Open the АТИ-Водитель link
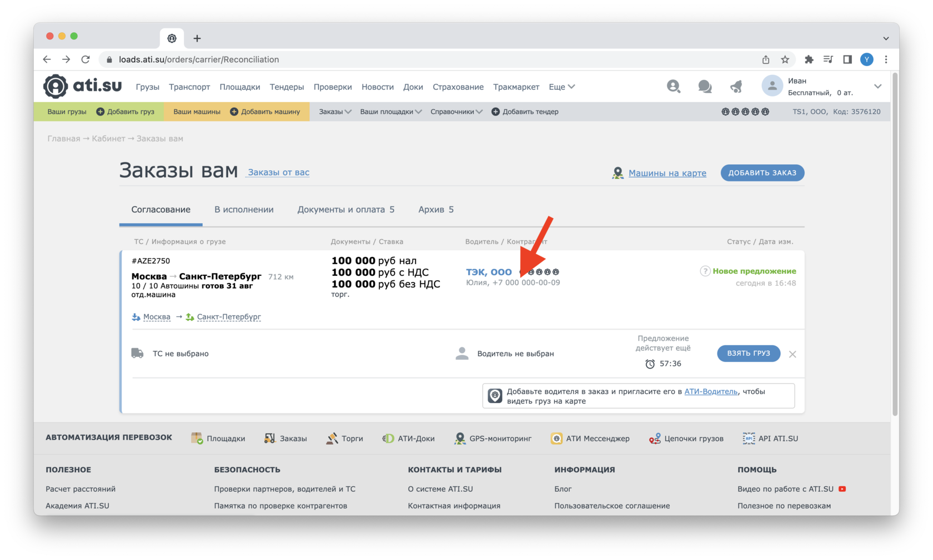The width and height of the screenshot is (933, 560). [x=711, y=391]
